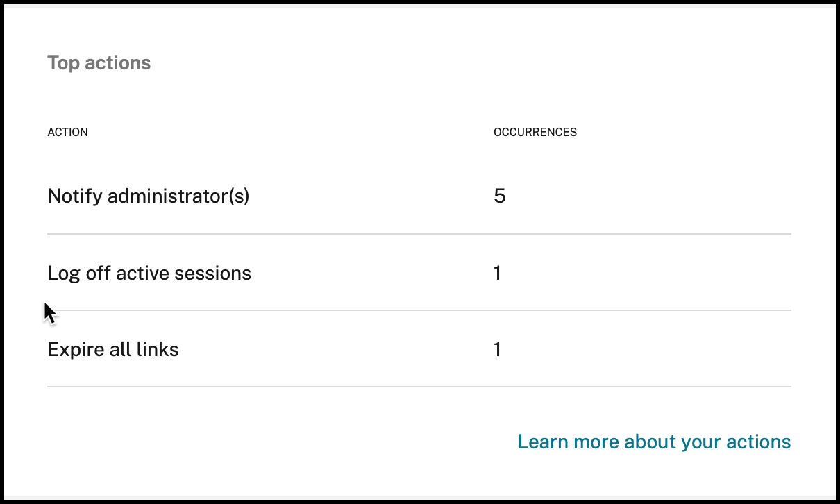Select the Notify administrator(s) action row
This screenshot has width=840, height=504.
click(148, 196)
